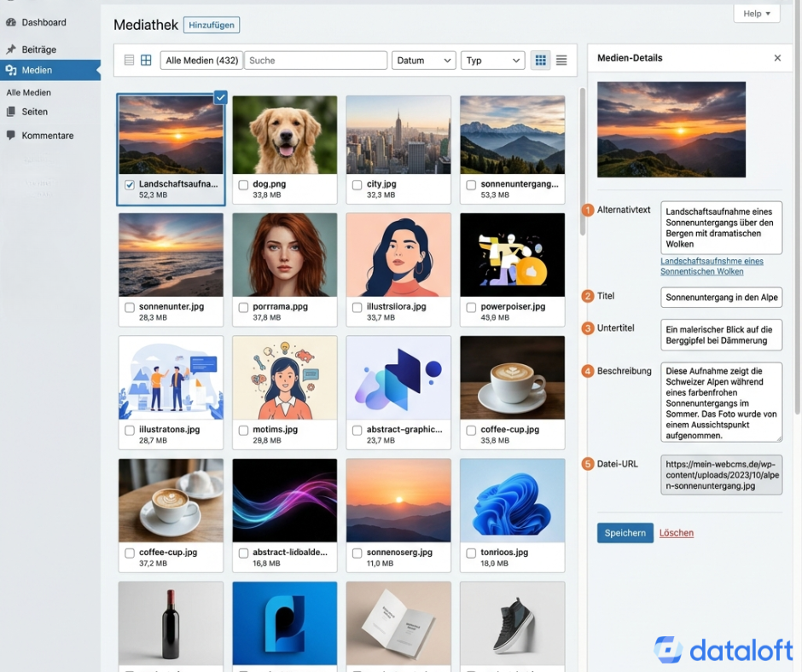Check the city.jpg checkbox

coord(357,184)
